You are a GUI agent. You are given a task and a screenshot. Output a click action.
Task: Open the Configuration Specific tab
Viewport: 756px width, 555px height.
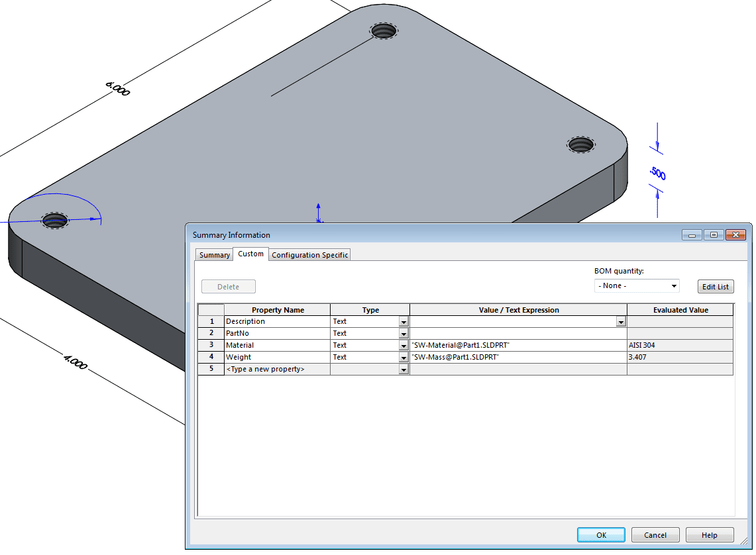309,255
